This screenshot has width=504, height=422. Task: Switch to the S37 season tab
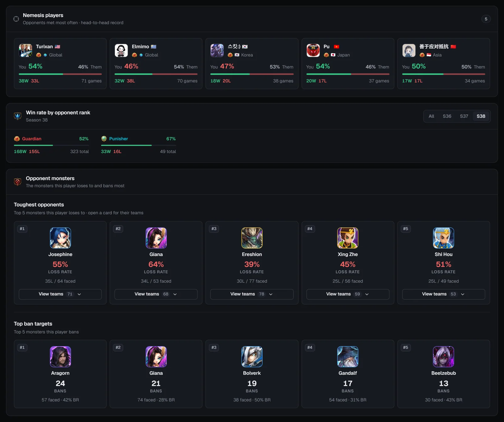[464, 116]
